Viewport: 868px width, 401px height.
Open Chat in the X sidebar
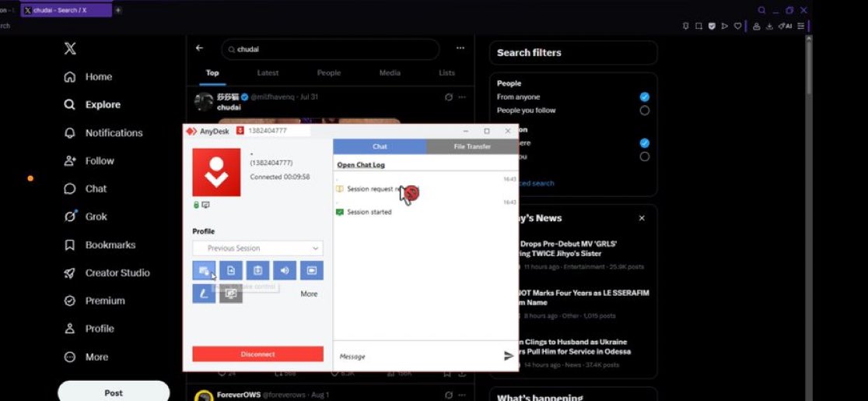point(86,189)
